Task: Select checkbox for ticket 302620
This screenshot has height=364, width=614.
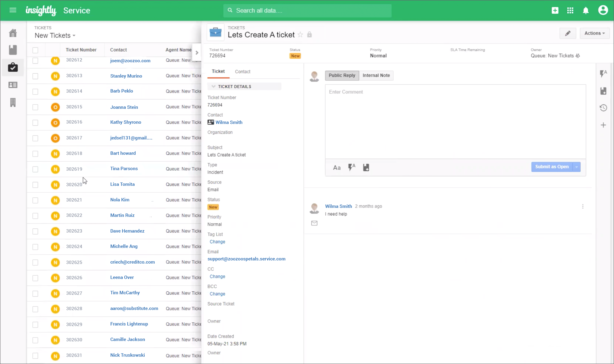Action: pyautogui.click(x=35, y=185)
